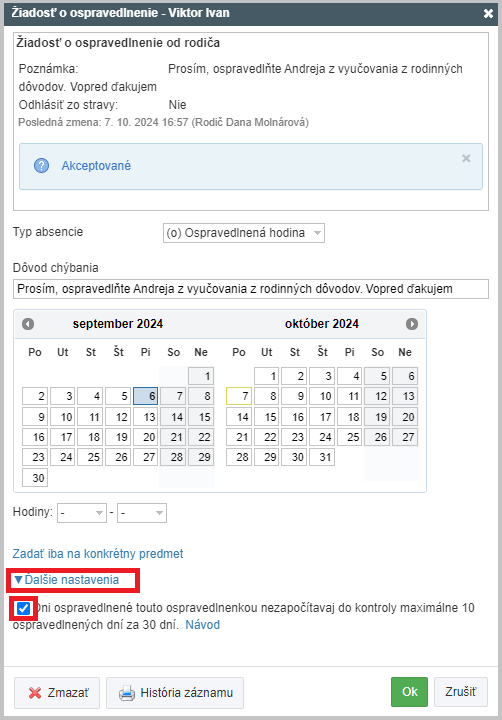Image resolution: width=502 pixels, height=720 pixels.
Task: Go to next month in calendar
Action: click(x=412, y=324)
